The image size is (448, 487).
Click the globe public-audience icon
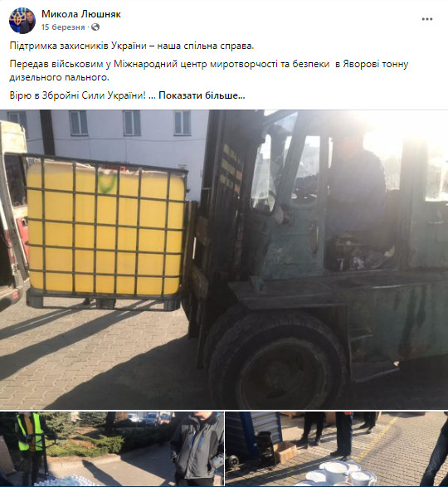tap(95, 27)
